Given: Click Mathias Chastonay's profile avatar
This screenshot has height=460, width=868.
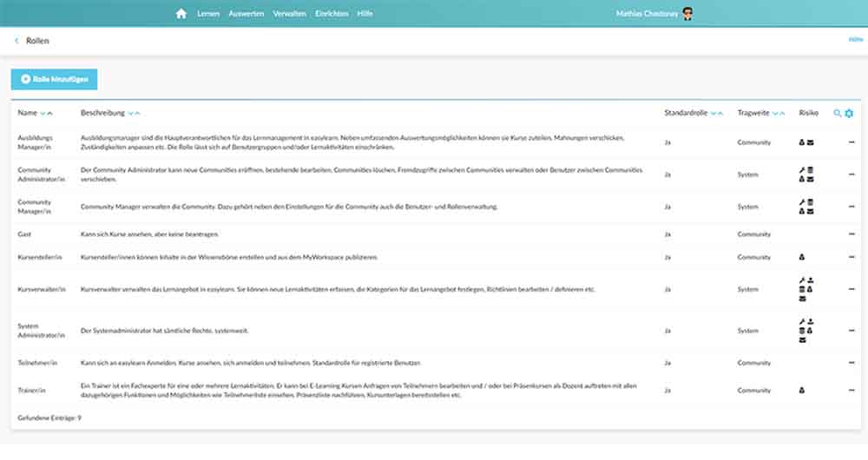Looking at the screenshot, I should [687, 14].
